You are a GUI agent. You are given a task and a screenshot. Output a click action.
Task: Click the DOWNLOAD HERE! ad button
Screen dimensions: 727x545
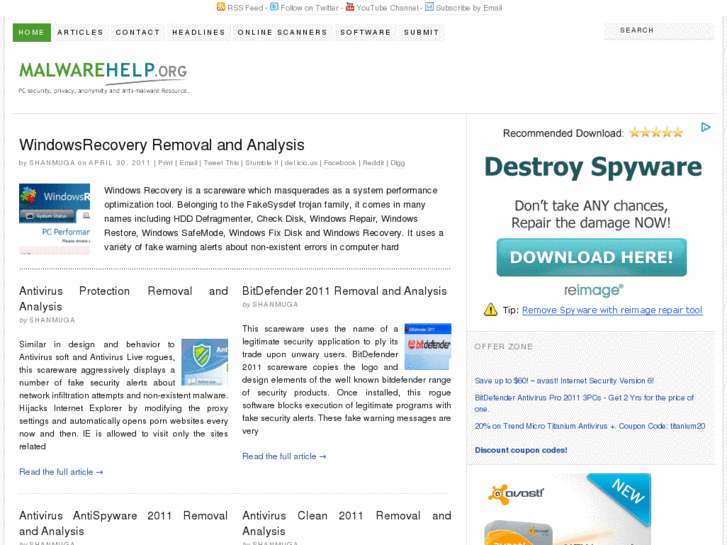pyautogui.click(x=591, y=257)
